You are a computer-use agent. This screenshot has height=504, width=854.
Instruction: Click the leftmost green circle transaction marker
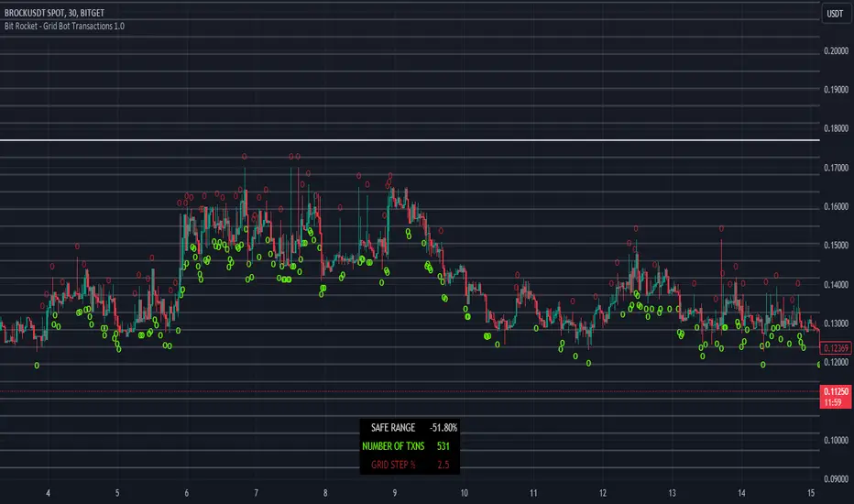click(x=37, y=366)
